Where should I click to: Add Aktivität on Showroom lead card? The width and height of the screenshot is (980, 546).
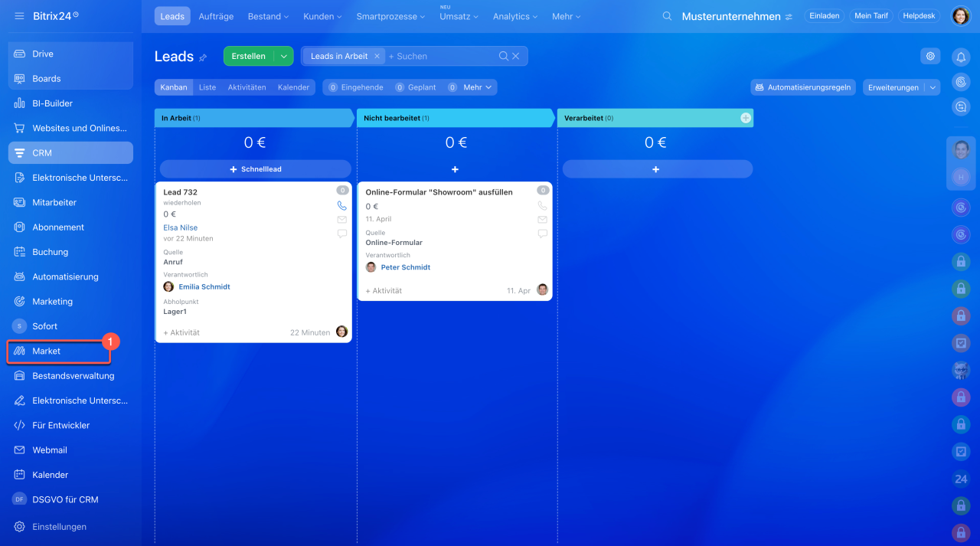[384, 291]
